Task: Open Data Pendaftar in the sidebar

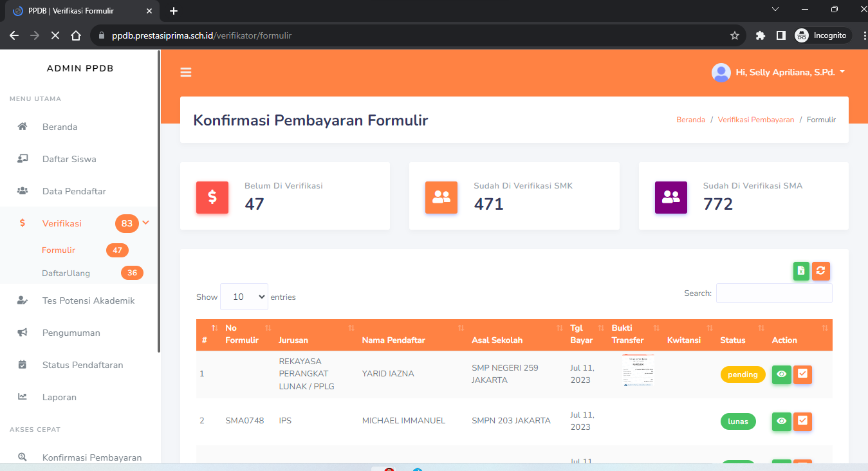Action: (74, 191)
